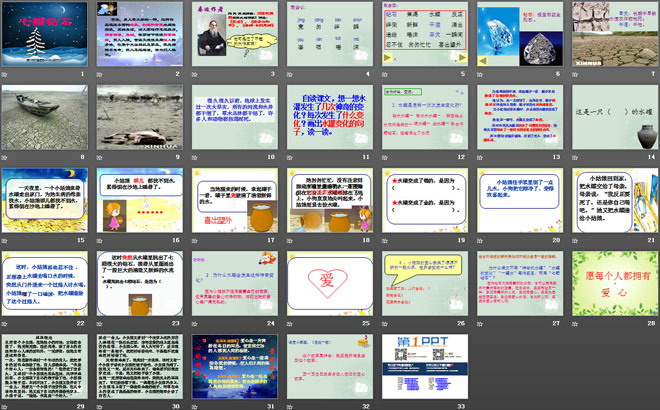Screen dimensions: 660x410
Task: Select slide 3 thumbnail with bearded author portrait
Action: (235, 34)
